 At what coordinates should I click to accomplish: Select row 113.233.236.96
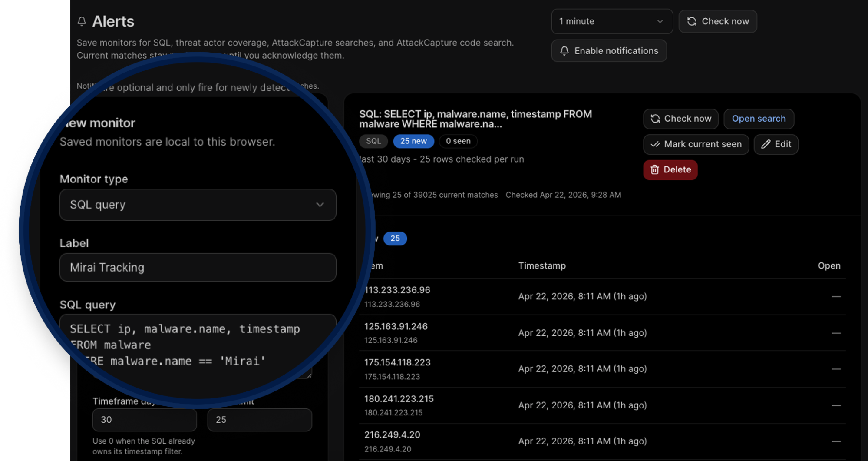pyautogui.click(x=602, y=297)
